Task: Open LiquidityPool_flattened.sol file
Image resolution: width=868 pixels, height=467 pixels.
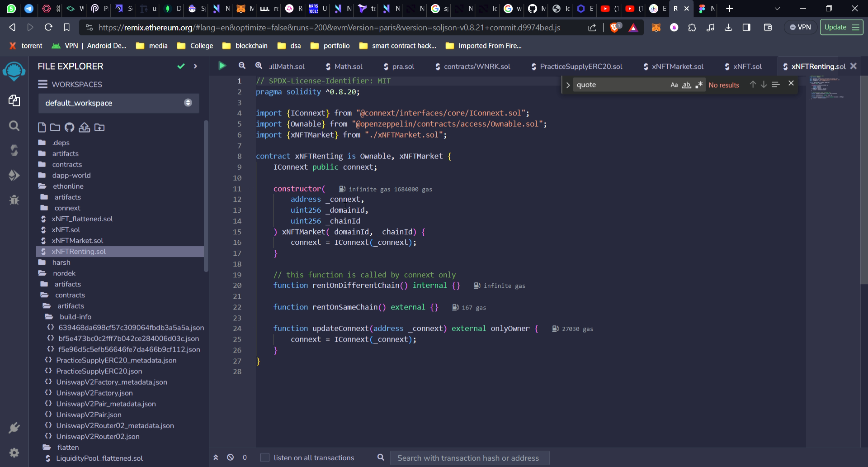Action: [x=99, y=458]
